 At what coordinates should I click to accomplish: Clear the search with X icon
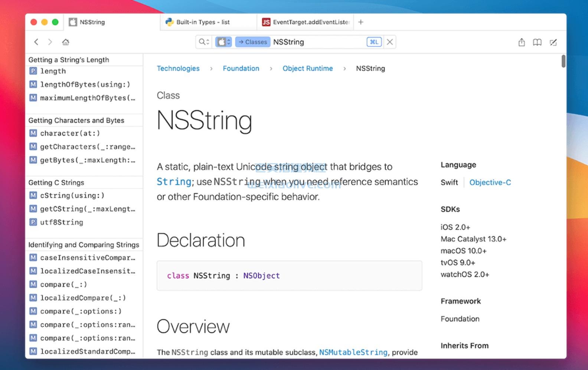(390, 42)
